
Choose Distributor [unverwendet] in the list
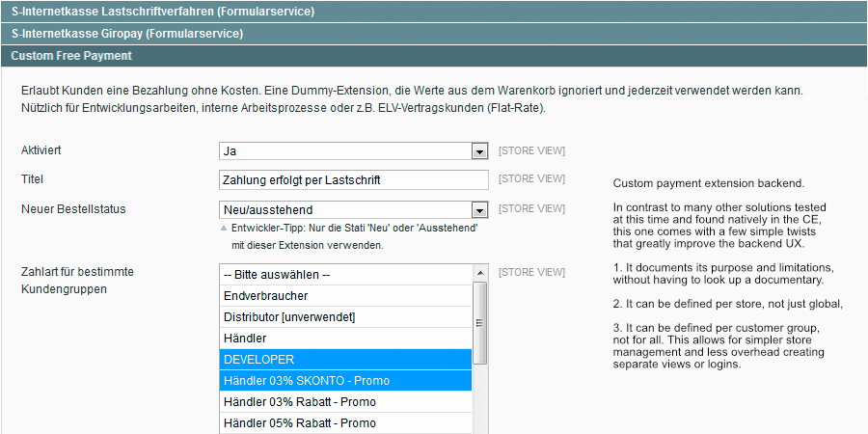coord(346,317)
